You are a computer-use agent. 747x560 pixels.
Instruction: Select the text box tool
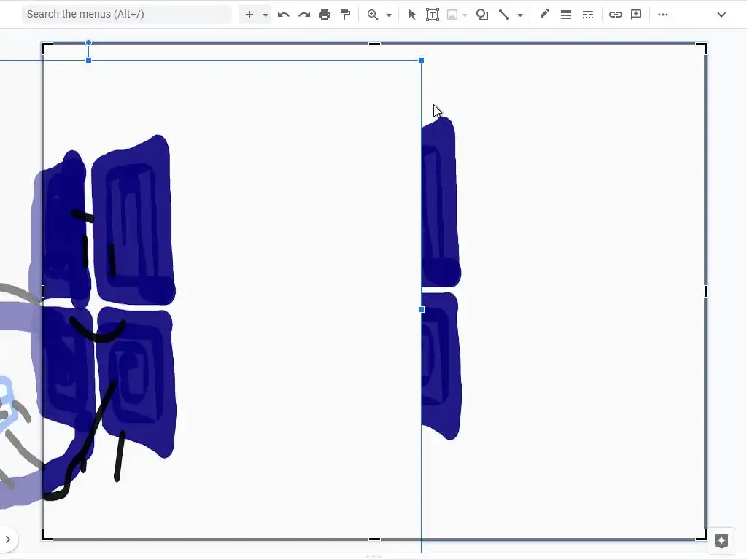click(x=433, y=15)
